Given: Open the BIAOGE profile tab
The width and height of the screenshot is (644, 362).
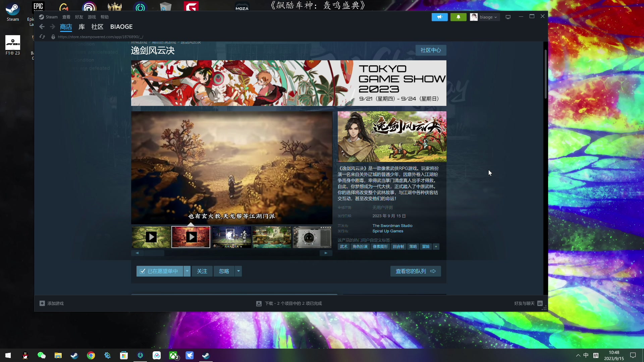Looking at the screenshot, I should [121, 27].
